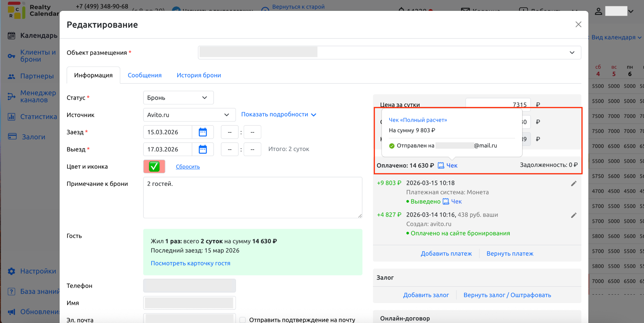This screenshot has height=323, width=644.
Task: Click Вернуть платеж
Action: point(510,254)
